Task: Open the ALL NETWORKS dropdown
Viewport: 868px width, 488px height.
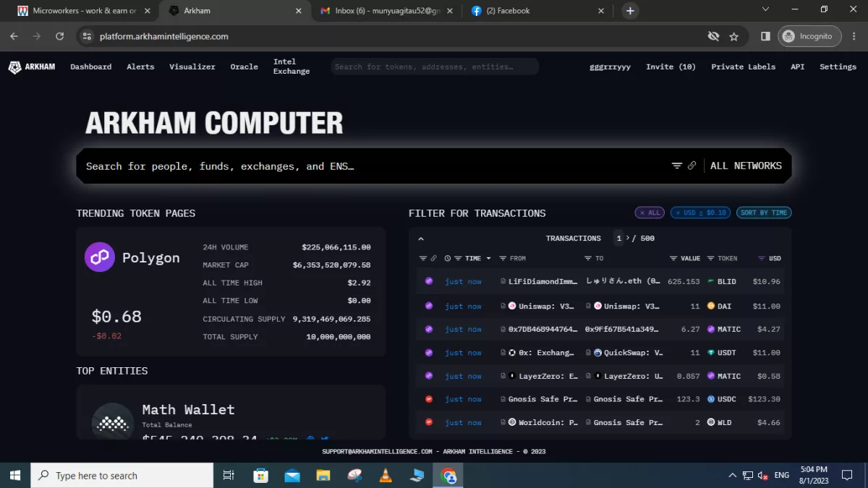Action: pos(746,166)
